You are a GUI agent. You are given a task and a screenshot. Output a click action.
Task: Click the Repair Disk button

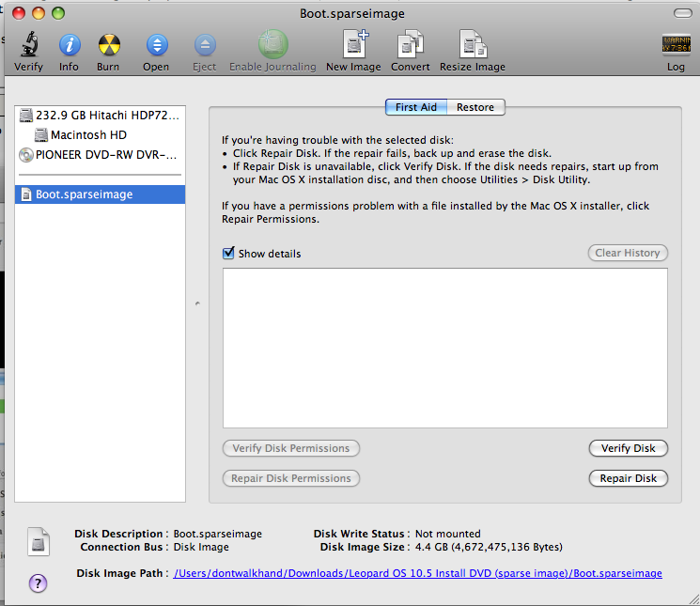pyautogui.click(x=629, y=478)
